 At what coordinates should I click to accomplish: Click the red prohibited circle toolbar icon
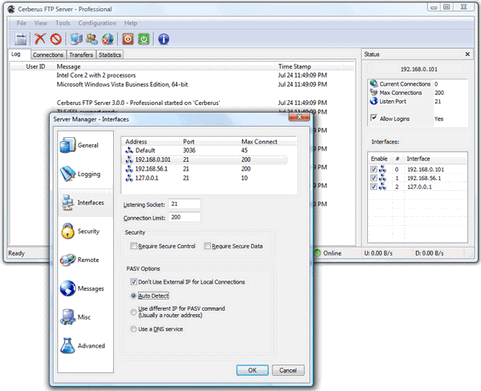[56, 39]
